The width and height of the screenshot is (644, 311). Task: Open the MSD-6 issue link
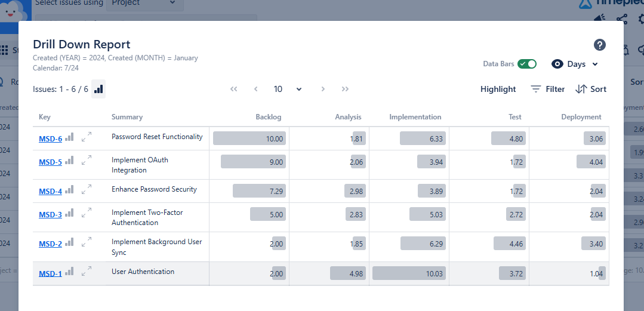50,139
